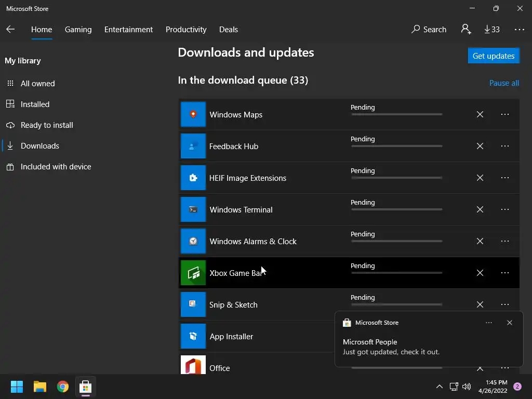Viewport: 532px width, 399px height.
Task: Show hidden system tray icons chevron
Action: tap(440, 387)
